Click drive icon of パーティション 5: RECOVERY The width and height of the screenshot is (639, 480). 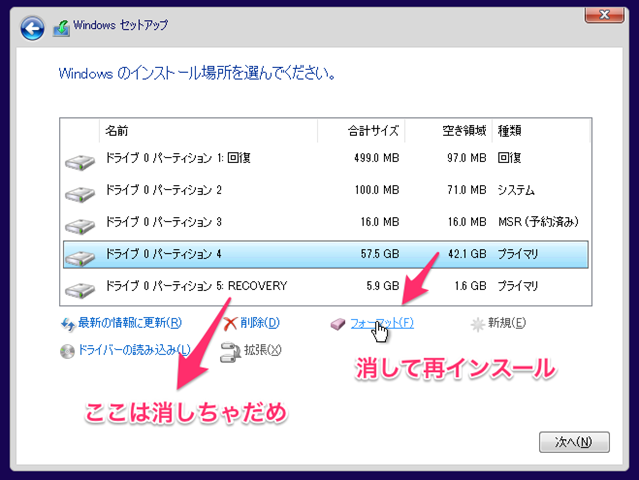(80, 290)
